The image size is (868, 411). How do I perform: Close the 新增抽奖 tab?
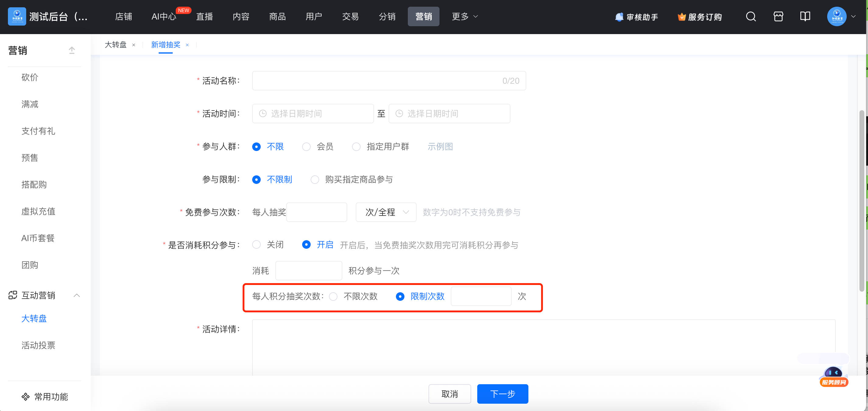[187, 45]
